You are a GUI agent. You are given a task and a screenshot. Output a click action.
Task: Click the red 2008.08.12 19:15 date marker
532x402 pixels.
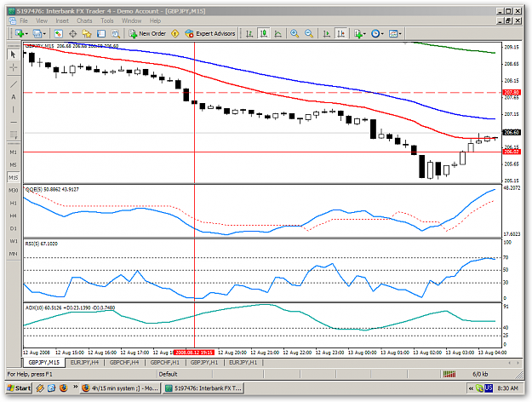point(194,353)
